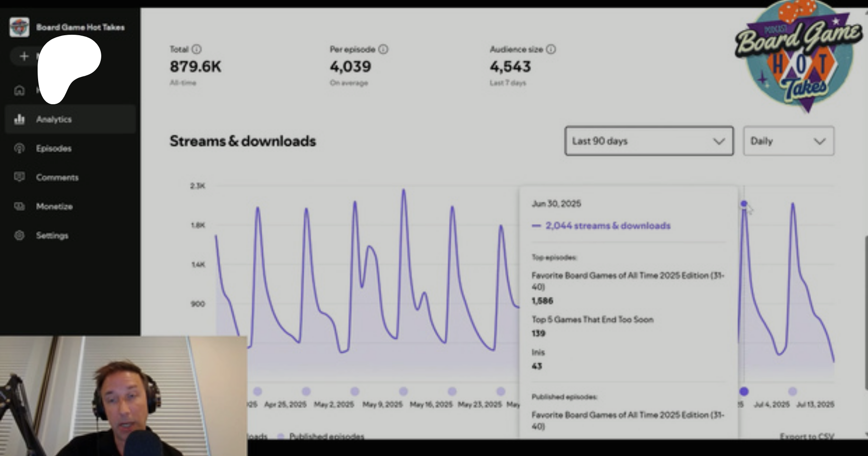Toggle Published episodes legend below the chart
The width and height of the screenshot is (868, 456).
point(326,436)
